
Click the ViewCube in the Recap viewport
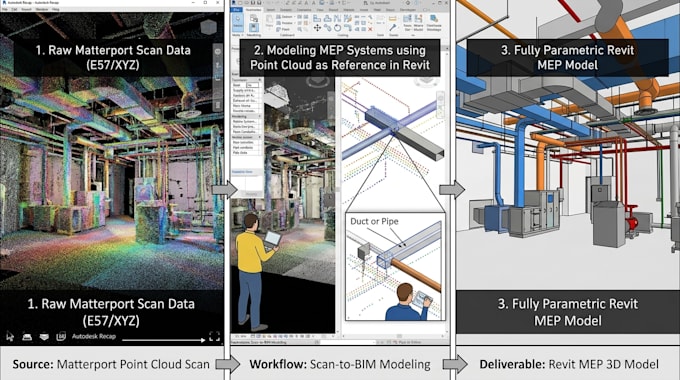209,28
